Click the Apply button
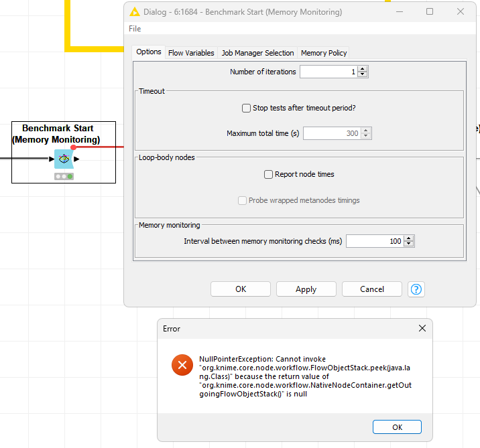The image size is (480, 448). click(306, 289)
